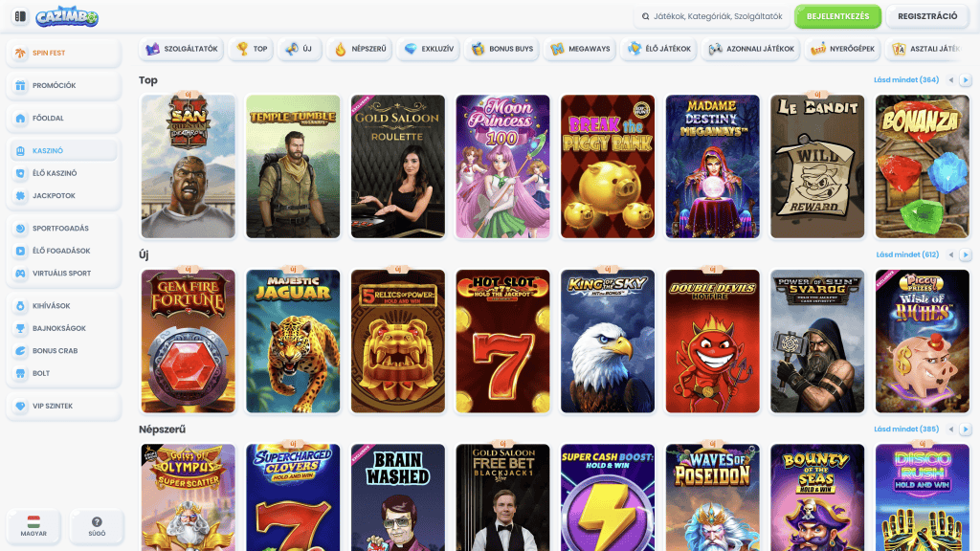Open Élő Kaszinó sidebar icon
980x551 pixels.
(x=21, y=173)
